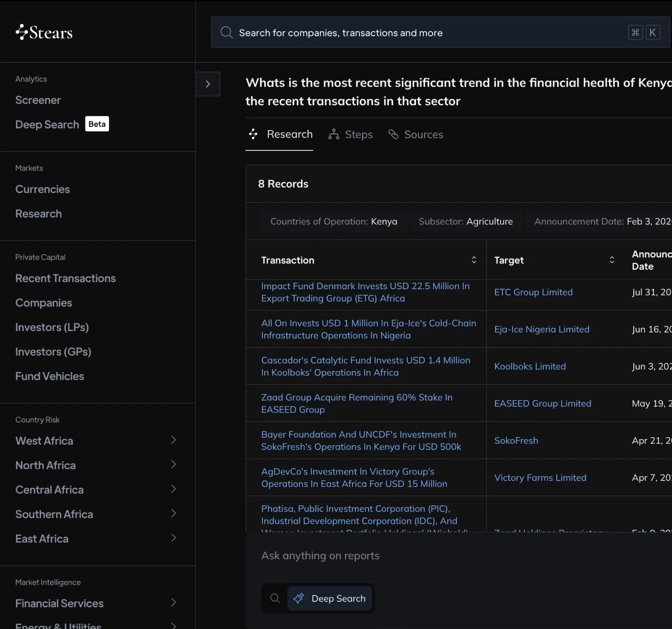
Task: Sort by the Transaction column arrows
Action: click(474, 260)
